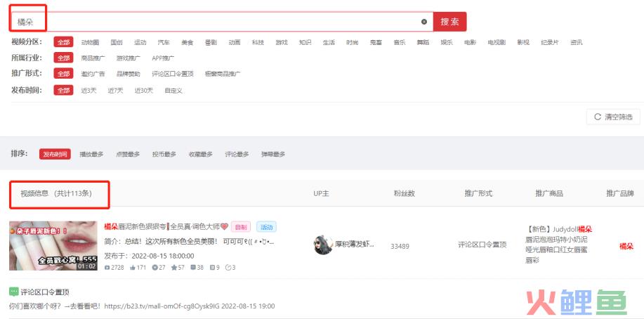The image size is (644, 319).
Task: Select 邀约广告 promotion format
Action: click(x=93, y=74)
